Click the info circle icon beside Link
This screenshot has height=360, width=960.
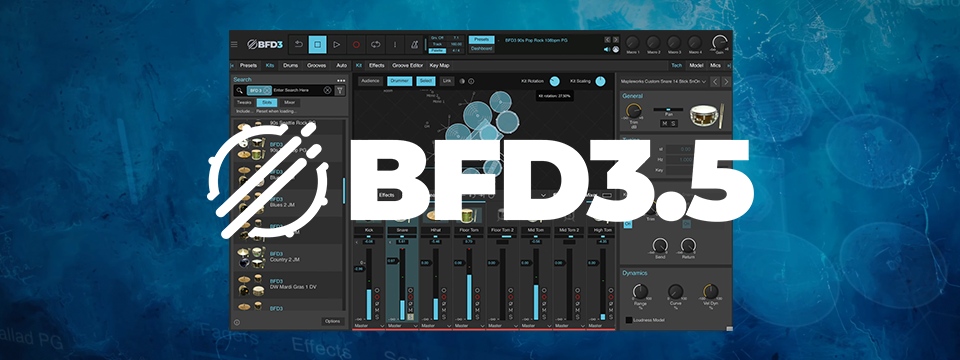471,81
